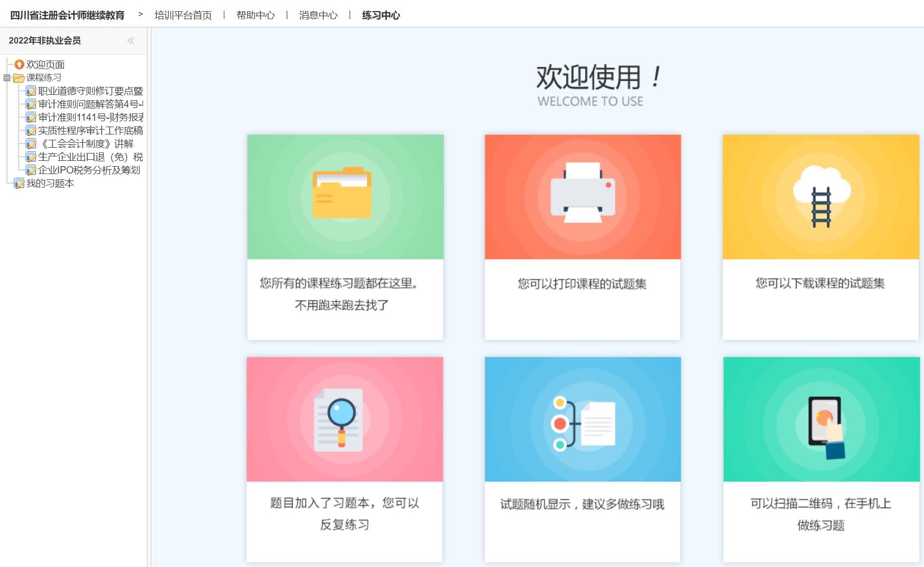
Task: Click the phone touch icon on teal card
Action: click(x=826, y=426)
